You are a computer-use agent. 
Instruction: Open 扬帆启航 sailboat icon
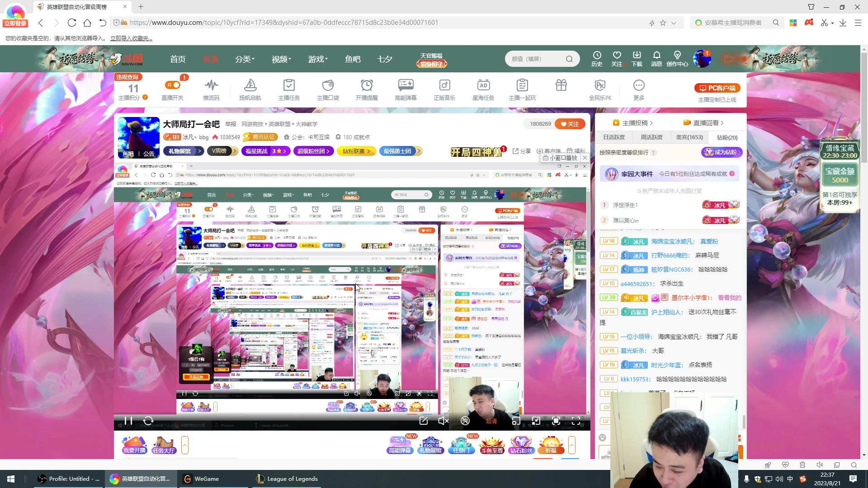[250, 89]
